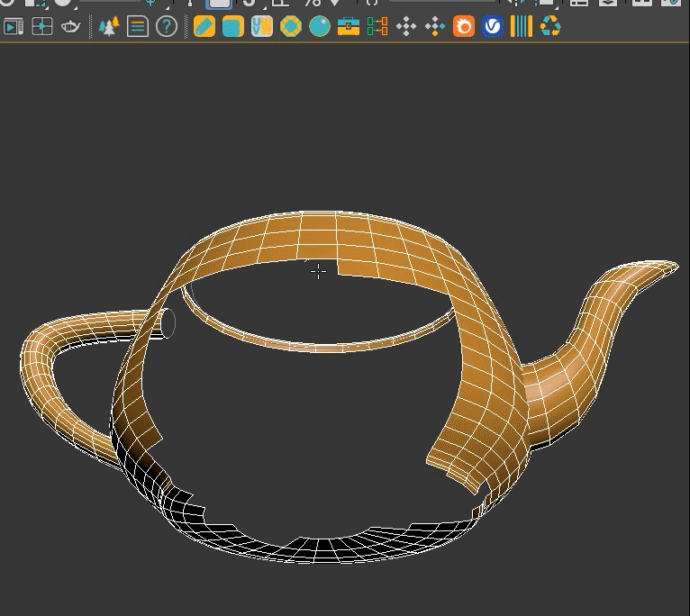The height and width of the screenshot is (616, 690).
Task: Open help via question mark icon
Action: [167, 27]
